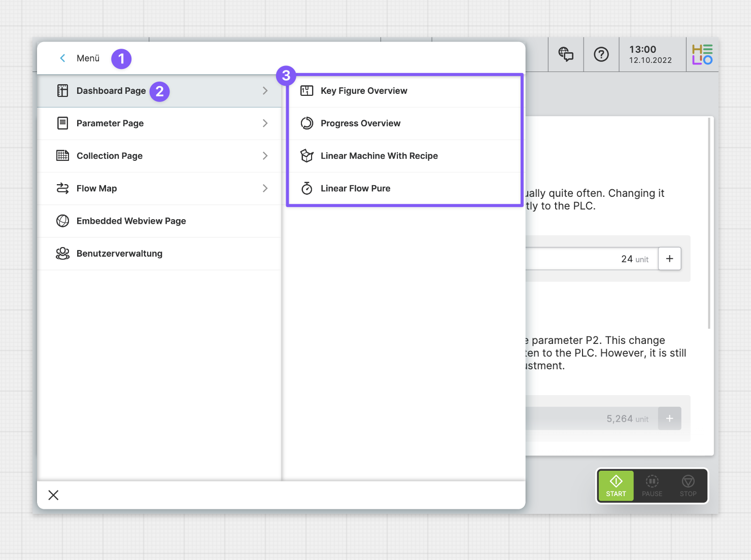The width and height of the screenshot is (751, 560).
Task: Choose Linear Machine With Recipe
Action: pos(379,156)
